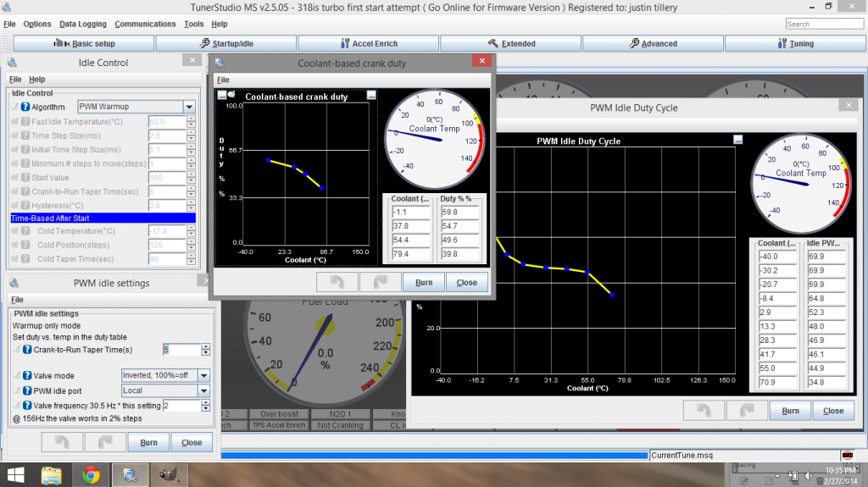Open help for PWM idle port
Viewport: 868px width, 487px height.
(27, 390)
